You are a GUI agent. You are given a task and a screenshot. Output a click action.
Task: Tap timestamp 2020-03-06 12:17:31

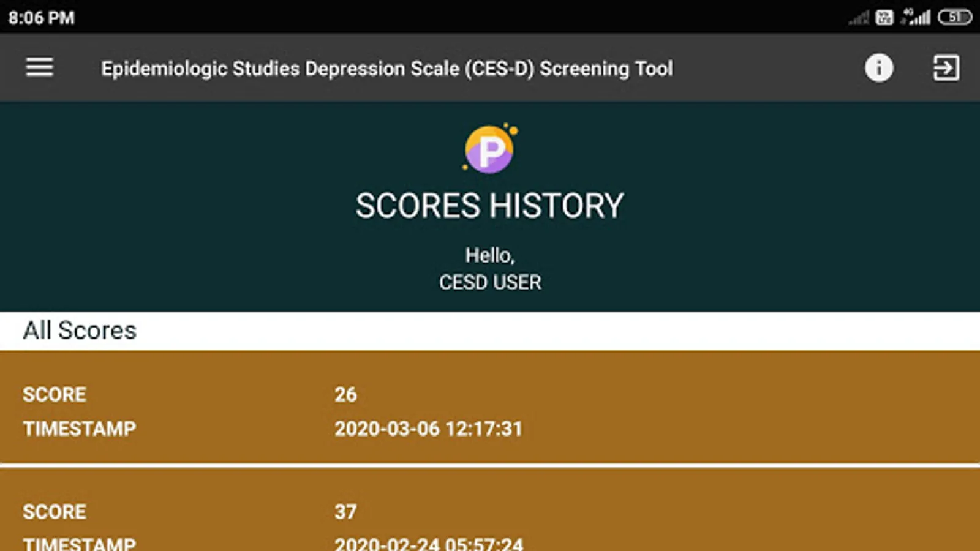428,429
